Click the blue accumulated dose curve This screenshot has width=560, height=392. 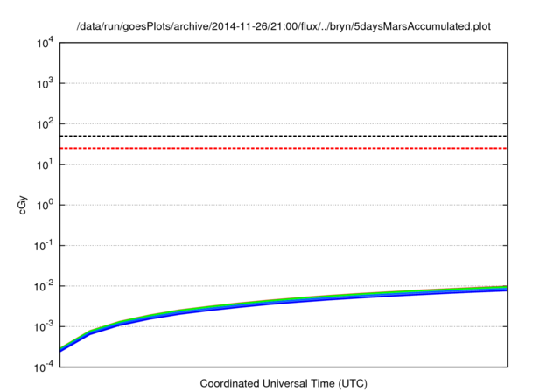[x=283, y=302]
